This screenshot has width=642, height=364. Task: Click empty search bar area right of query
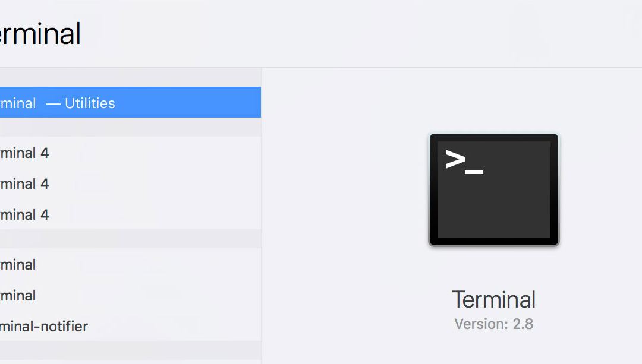(x=357, y=34)
